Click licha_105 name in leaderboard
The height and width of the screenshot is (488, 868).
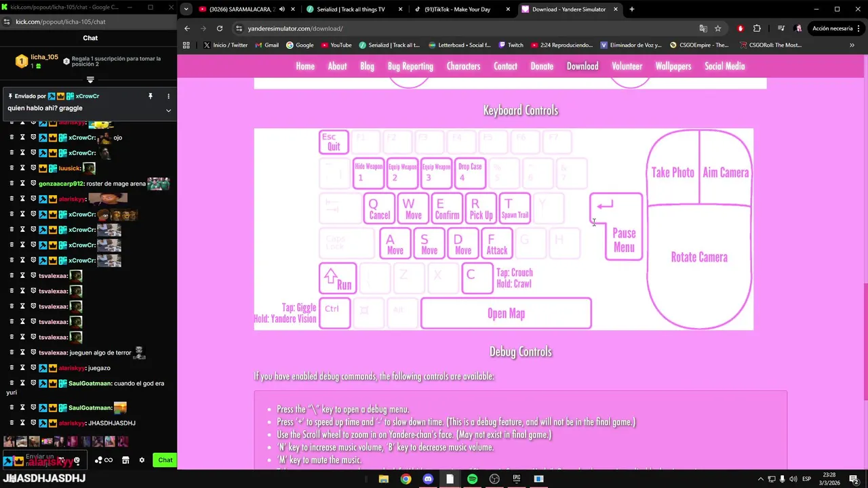[x=44, y=58]
